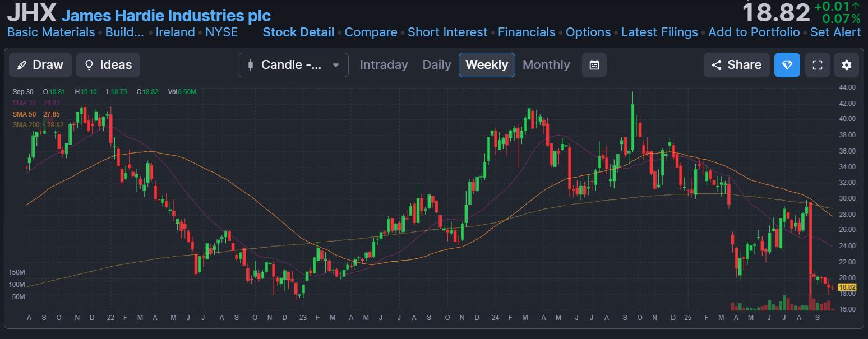Viewport: 868px width, 339px height.
Task: Click the Basic Materials sector link
Action: point(51,32)
